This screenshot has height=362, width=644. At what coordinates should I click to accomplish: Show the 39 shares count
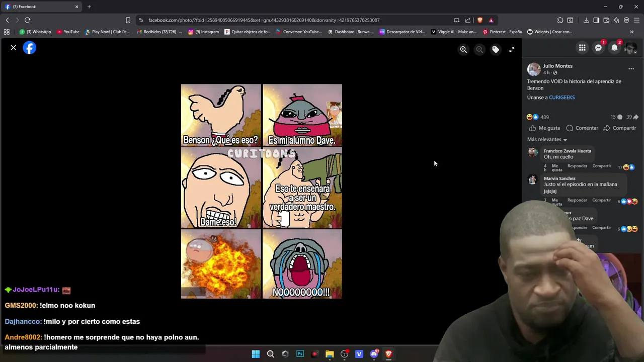[x=632, y=117]
